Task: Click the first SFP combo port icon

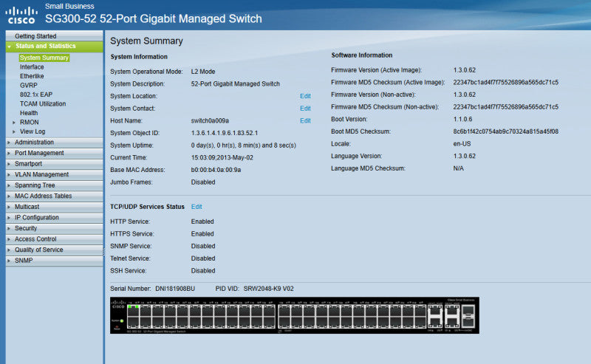Action: (x=435, y=316)
